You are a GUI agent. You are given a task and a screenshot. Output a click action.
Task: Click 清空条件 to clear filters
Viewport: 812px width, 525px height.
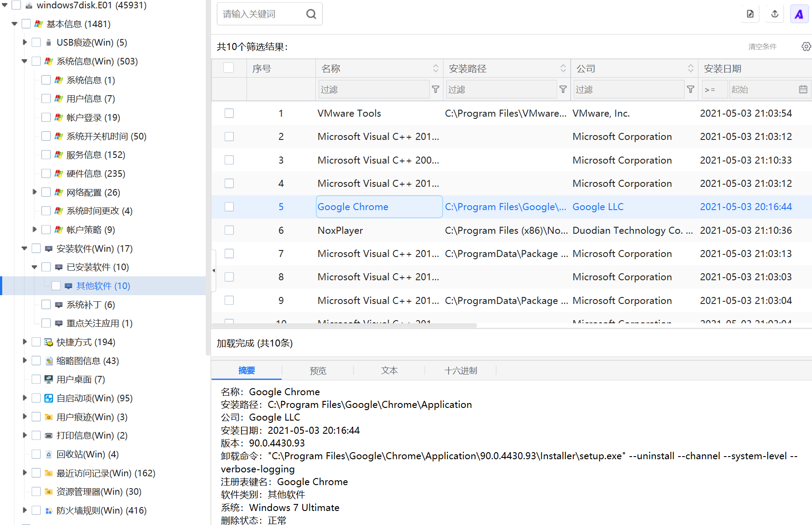(x=762, y=46)
